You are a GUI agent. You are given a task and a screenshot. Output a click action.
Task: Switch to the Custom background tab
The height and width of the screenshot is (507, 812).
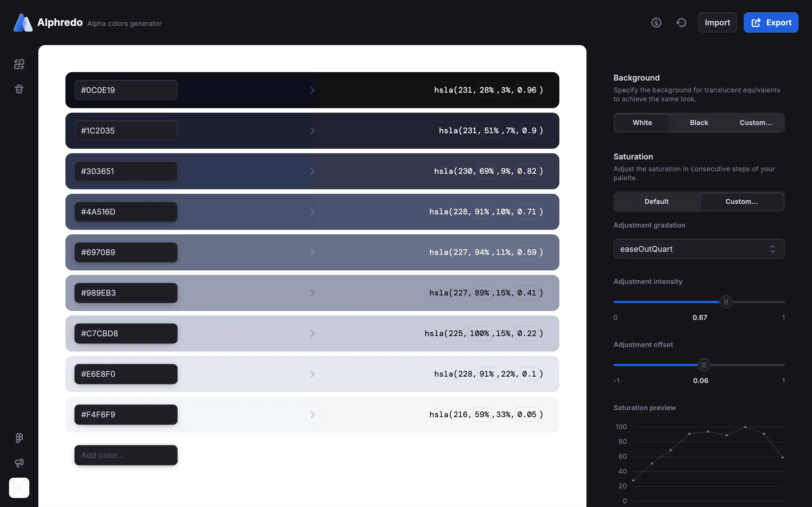pos(755,123)
